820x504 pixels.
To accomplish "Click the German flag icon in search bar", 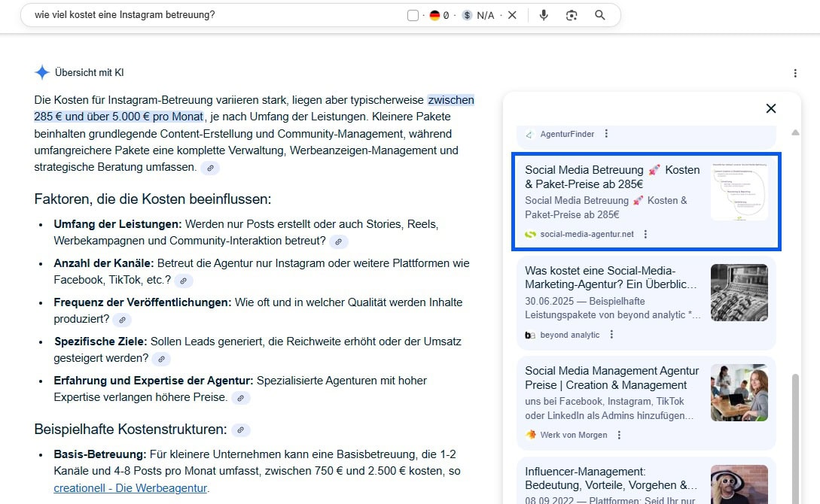I will click(435, 14).
